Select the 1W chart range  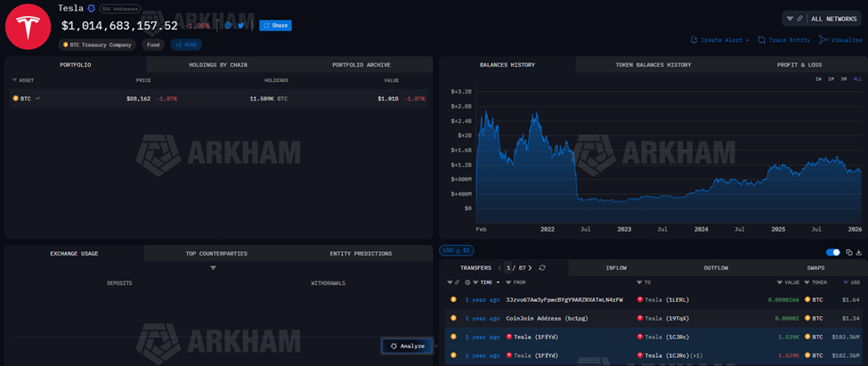tap(818, 79)
